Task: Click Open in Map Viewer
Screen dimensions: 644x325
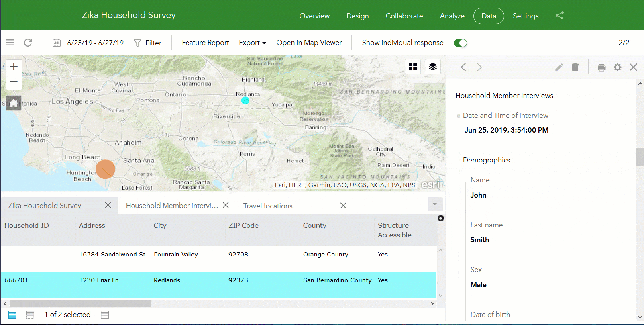Action: [309, 43]
